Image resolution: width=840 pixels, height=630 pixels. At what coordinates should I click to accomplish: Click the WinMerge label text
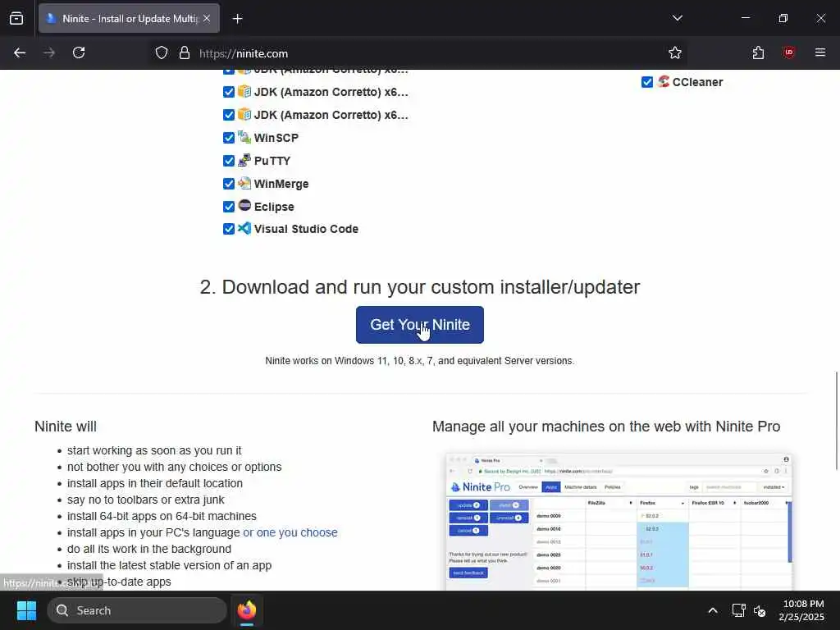[281, 184]
